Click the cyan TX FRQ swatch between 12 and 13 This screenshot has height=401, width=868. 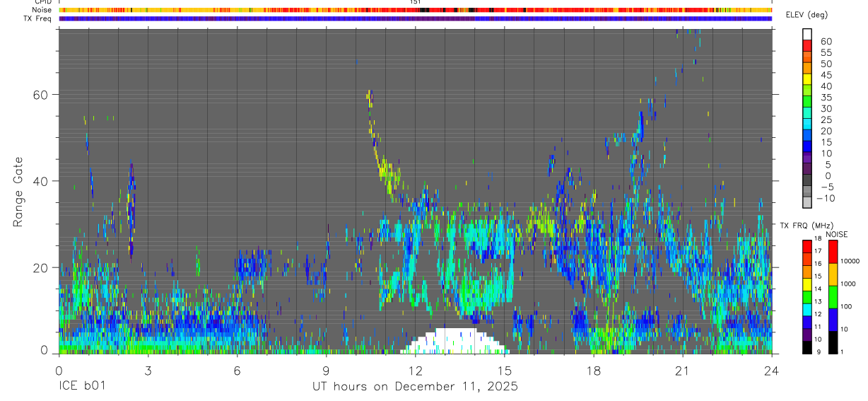click(x=807, y=309)
